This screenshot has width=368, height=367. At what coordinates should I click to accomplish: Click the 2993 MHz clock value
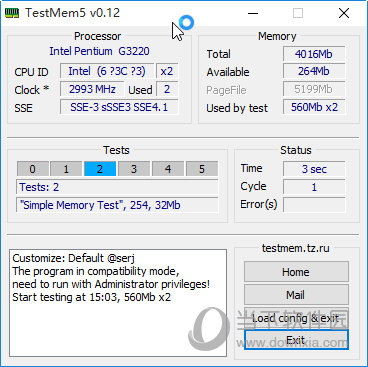(x=92, y=89)
